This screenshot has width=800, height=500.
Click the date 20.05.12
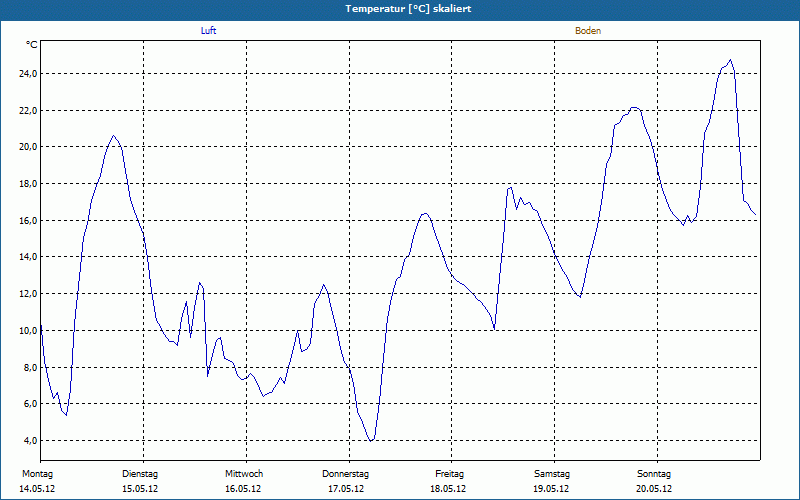tap(654, 489)
